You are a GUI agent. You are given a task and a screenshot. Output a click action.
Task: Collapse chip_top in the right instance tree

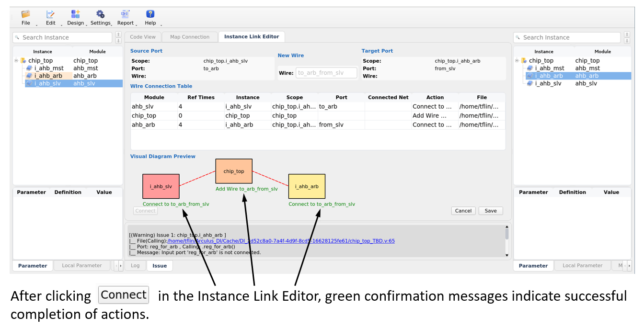click(x=517, y=60)
